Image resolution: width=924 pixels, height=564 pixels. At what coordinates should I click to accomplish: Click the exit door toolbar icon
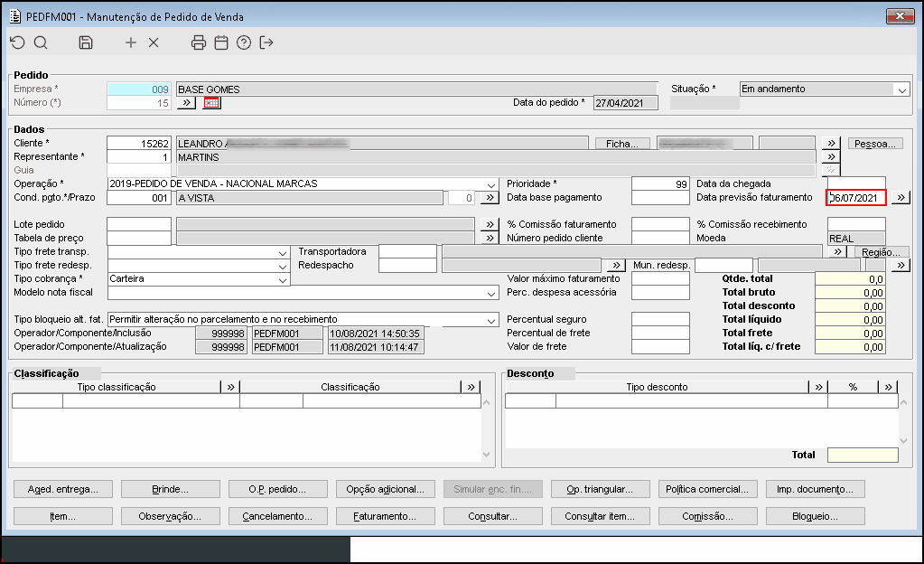tap(266, 42)
